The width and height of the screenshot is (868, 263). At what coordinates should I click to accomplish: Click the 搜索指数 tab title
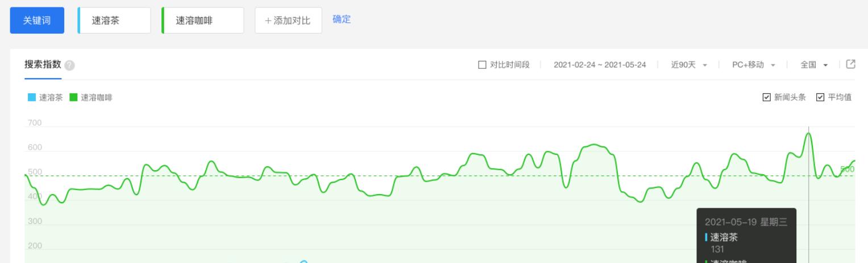tap(43, 64)
